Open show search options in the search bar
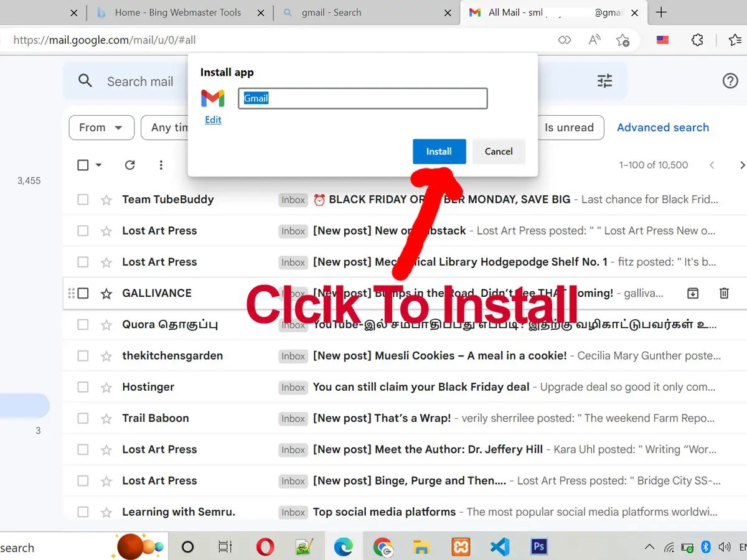747x560 pixels. (603, 81)
